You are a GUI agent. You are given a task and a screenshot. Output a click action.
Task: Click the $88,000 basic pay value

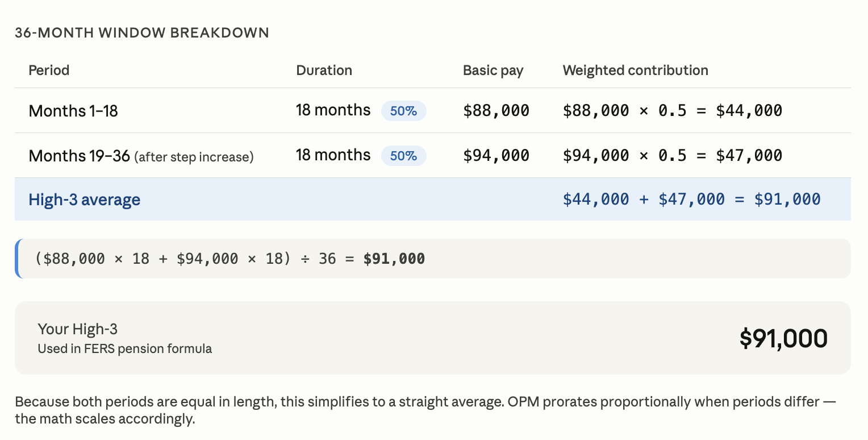pyautogui.click(x=496, y=111)
